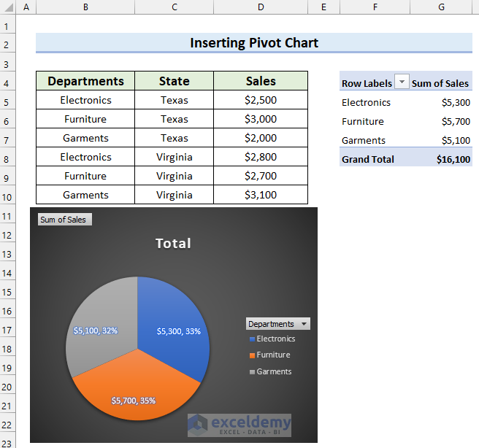Viewport: 479px width, 448px height.
Task: Select column A header
Action: [26, 7]
